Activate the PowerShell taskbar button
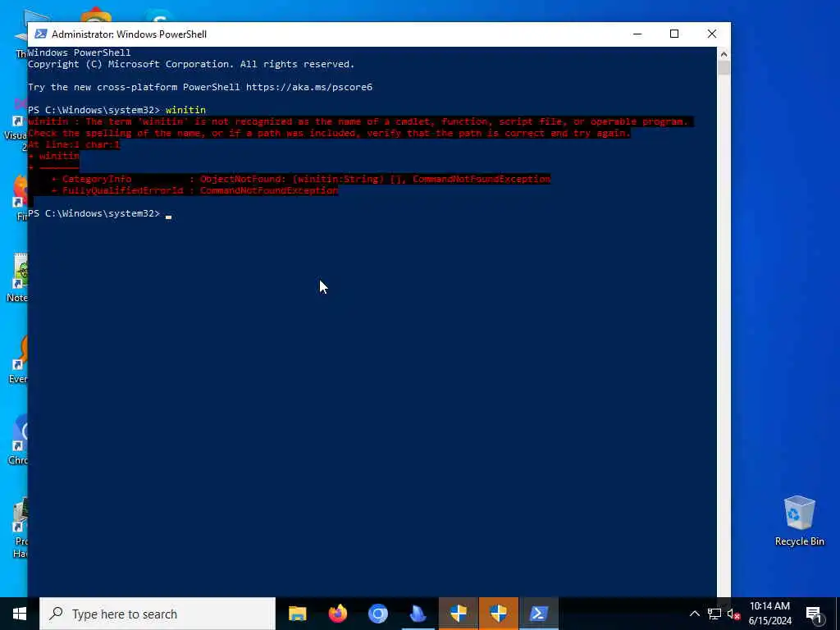Screen dimensions: 840x630 (x=538, y=614)
